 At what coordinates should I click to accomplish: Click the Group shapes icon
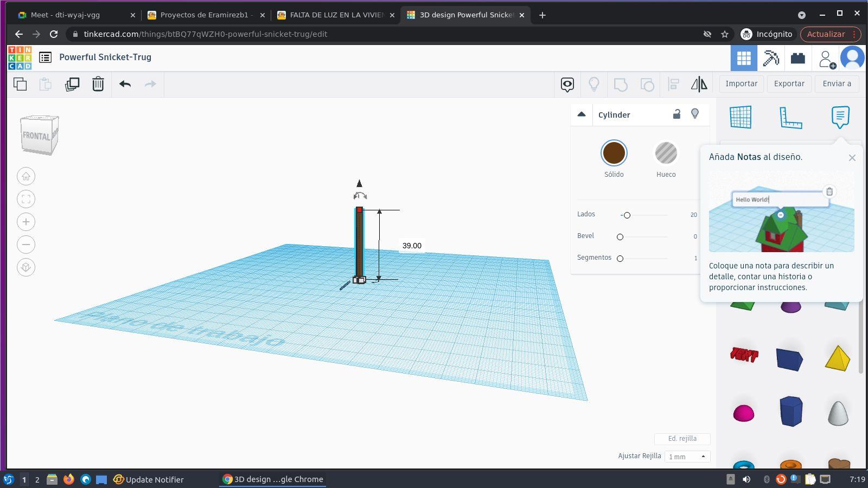pos(621,84)
